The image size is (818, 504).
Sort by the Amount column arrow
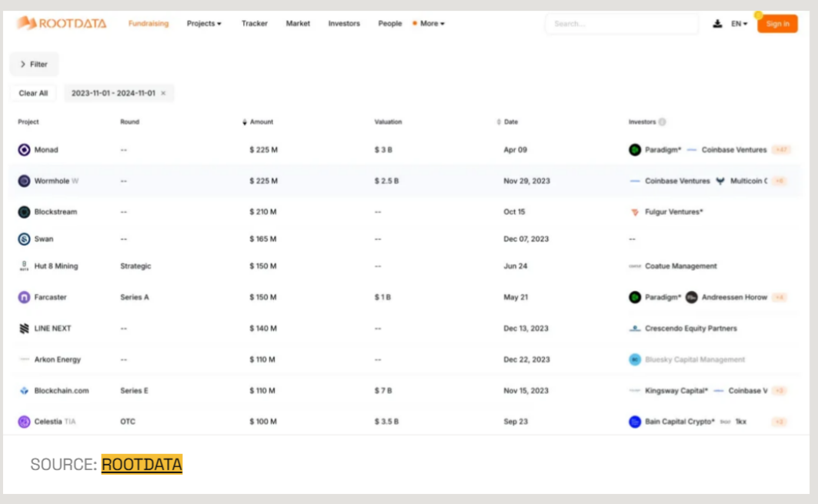point(245,122)
